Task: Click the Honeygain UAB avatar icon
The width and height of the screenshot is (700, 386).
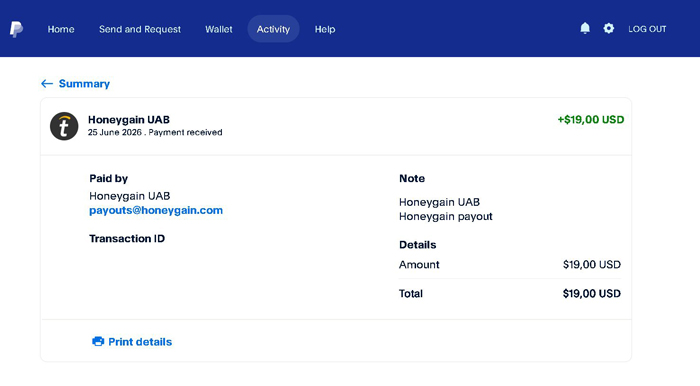Action: tap(64, 126)
